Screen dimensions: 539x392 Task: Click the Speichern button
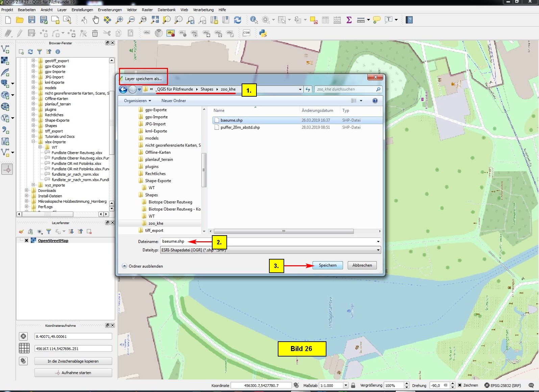click(327, 265)
